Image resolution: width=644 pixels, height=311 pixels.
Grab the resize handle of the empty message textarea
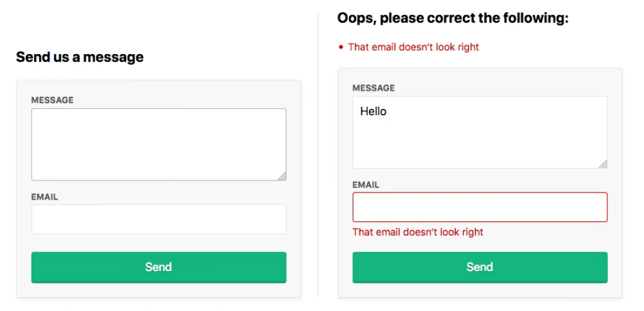click(x=282, y=176)
